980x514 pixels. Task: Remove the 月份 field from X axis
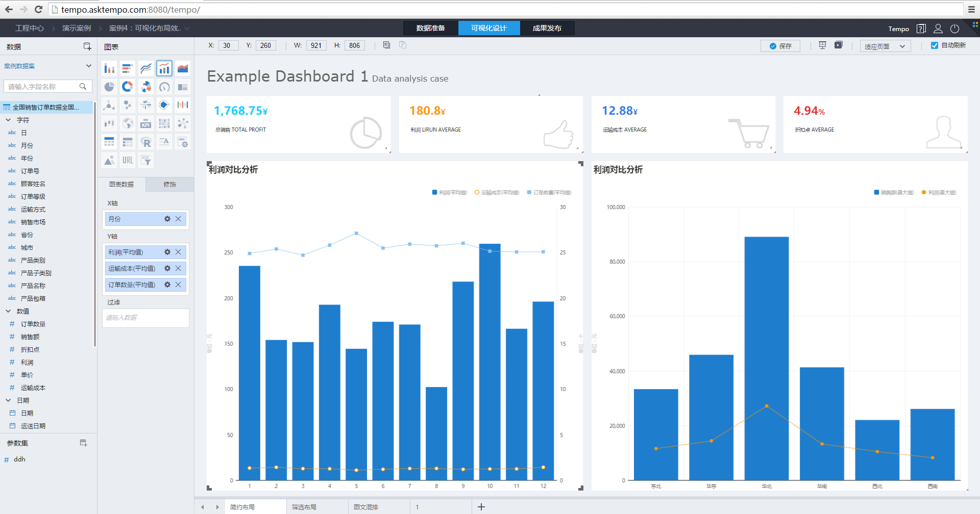click(x=178, y=219)
